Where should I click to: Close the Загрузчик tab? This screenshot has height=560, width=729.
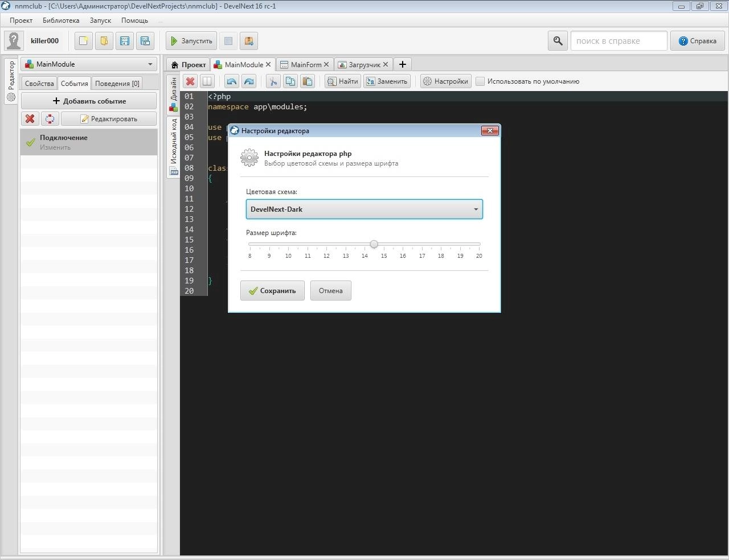(386, 64)
